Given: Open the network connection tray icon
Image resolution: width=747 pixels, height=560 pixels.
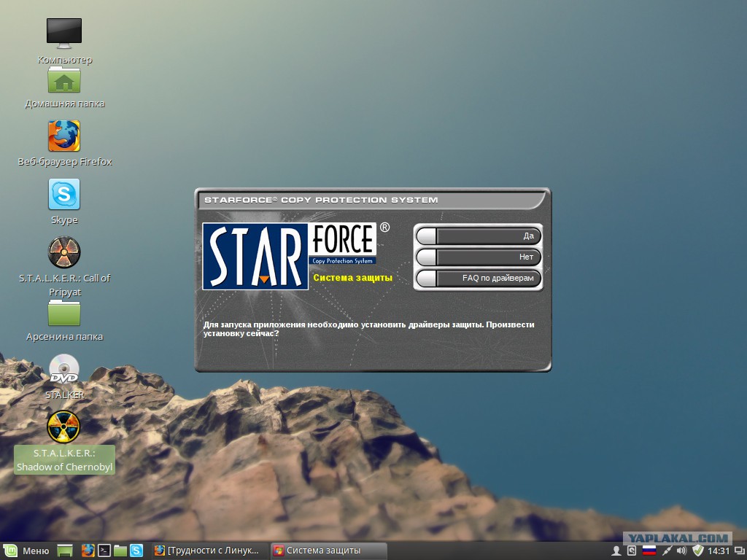Looking at the screenshot, I should tap(667, 551).
